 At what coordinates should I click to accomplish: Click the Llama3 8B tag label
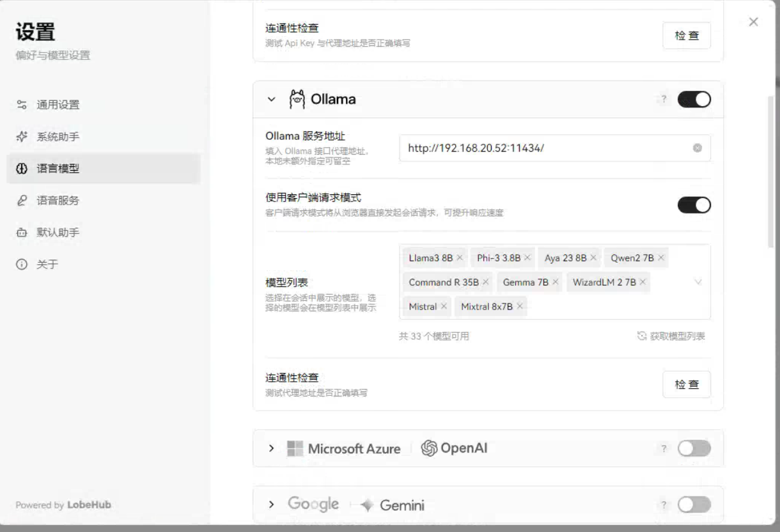(x=430, y=257)
